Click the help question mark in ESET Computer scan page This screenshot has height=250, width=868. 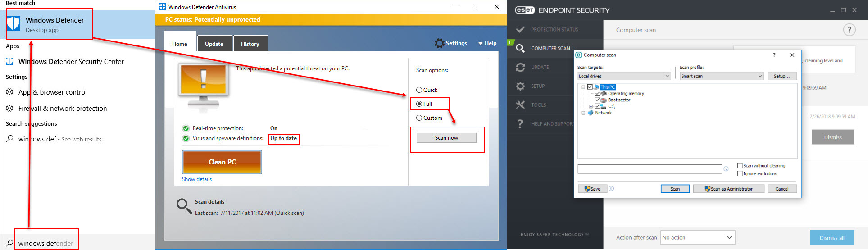point(849,30)
